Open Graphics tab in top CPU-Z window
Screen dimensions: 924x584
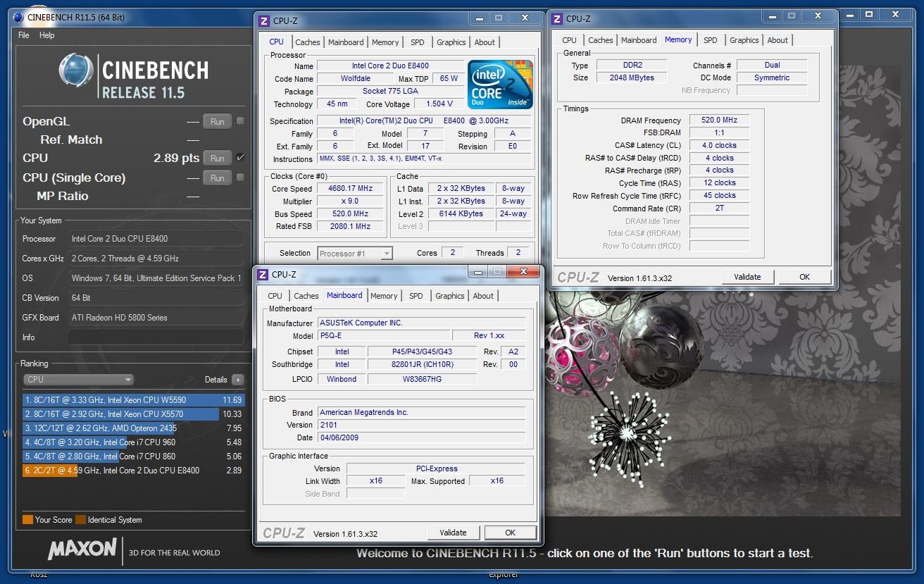click(x=451, y=42)
